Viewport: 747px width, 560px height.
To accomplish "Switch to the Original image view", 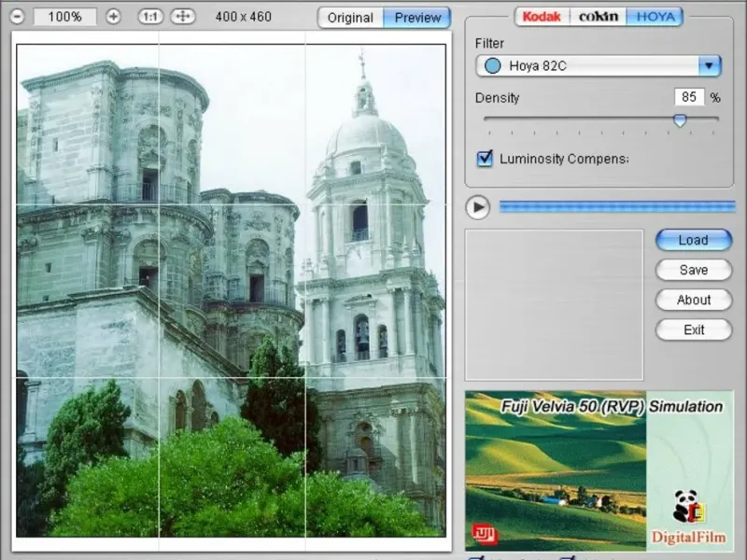I will tap(350, 18).
